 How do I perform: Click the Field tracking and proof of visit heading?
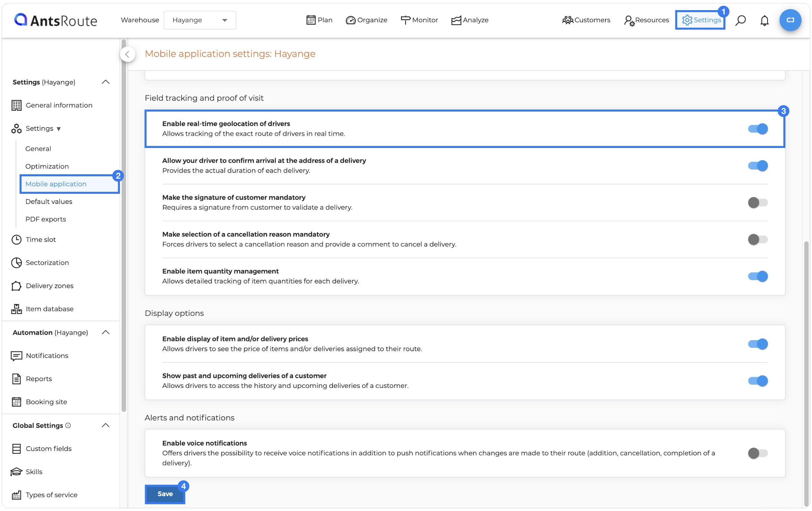(x=204, y=98)
